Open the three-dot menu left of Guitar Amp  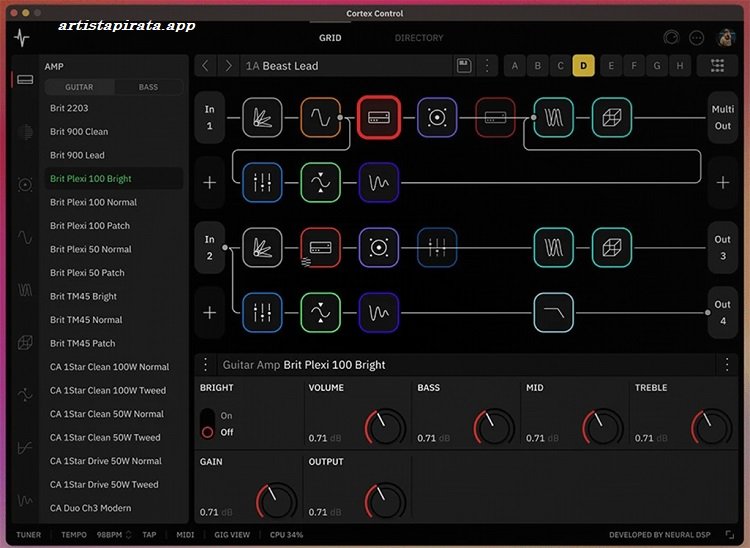tap(206, 365)
